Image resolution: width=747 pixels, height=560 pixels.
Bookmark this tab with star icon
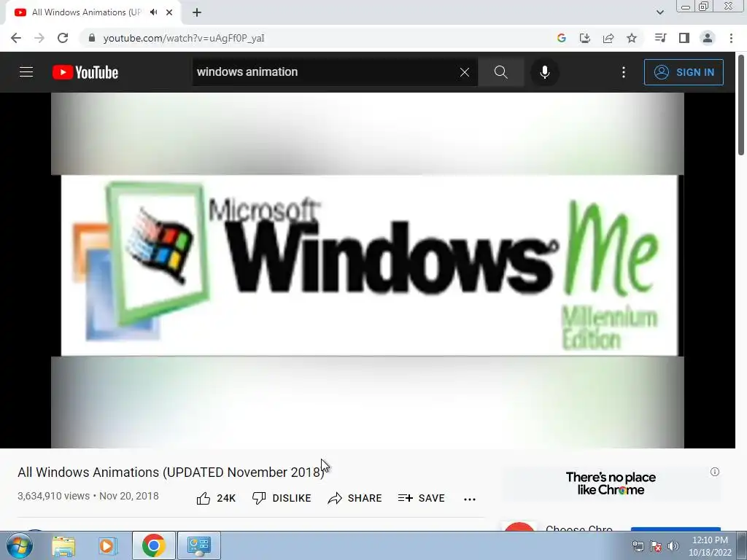tap(632, 38)
